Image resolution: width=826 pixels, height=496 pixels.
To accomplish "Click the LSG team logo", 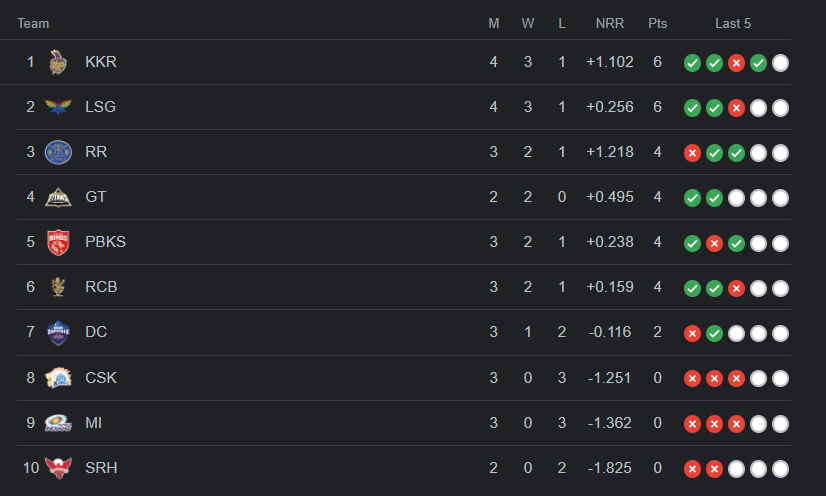I will [x=58, y=107].
